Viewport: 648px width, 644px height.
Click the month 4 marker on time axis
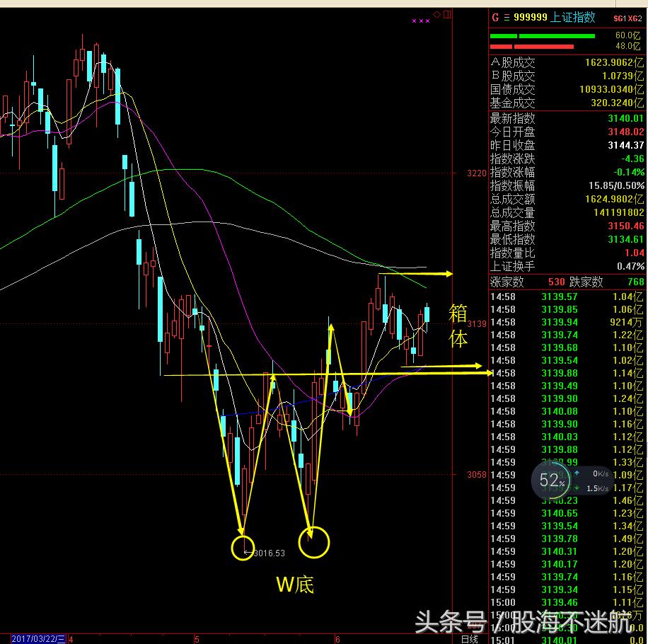pos(71,640)
